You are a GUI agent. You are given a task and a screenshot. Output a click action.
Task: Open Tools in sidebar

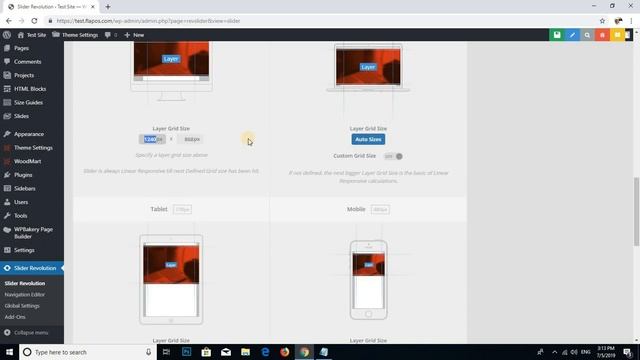tap(20, 216)
